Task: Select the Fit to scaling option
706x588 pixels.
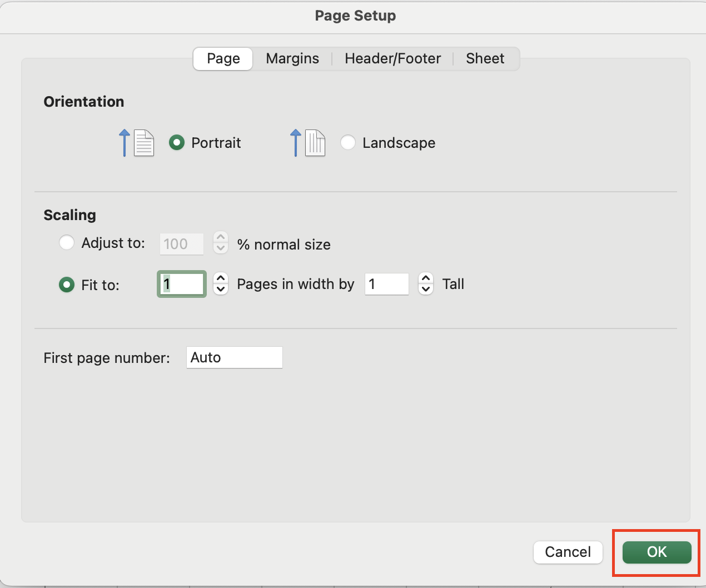Action: [x=66, y=285]
